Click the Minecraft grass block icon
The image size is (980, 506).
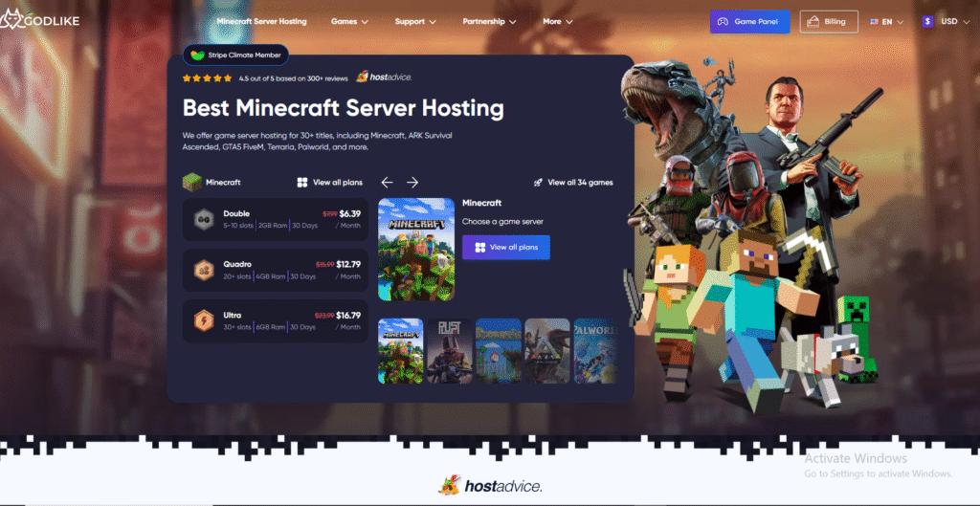pyautogui.click(x=191, y=183)
